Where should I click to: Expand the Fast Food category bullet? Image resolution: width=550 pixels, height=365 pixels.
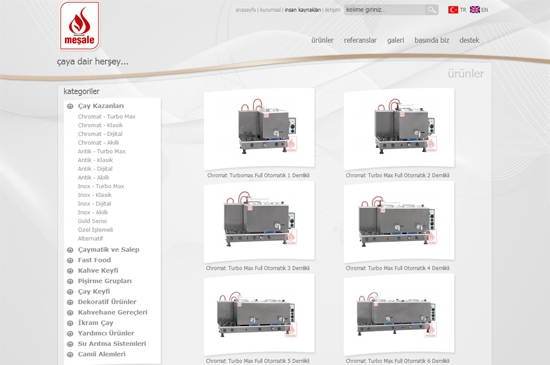[70, 261]
